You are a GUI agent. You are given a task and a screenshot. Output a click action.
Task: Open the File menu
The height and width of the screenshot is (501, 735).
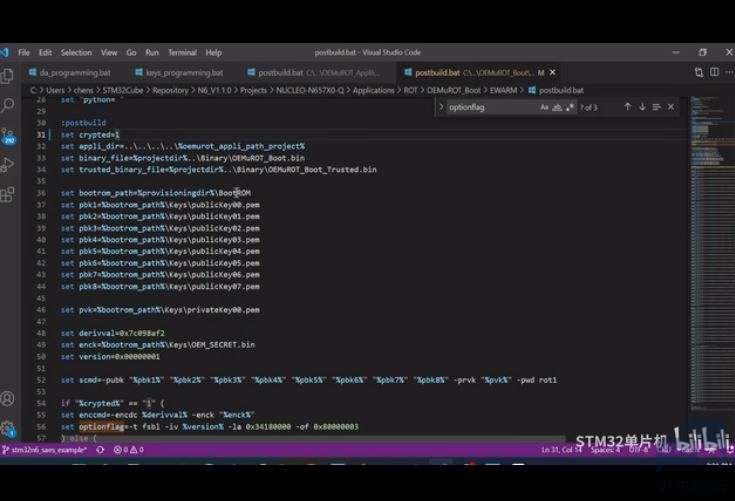(x=24, y=52)
